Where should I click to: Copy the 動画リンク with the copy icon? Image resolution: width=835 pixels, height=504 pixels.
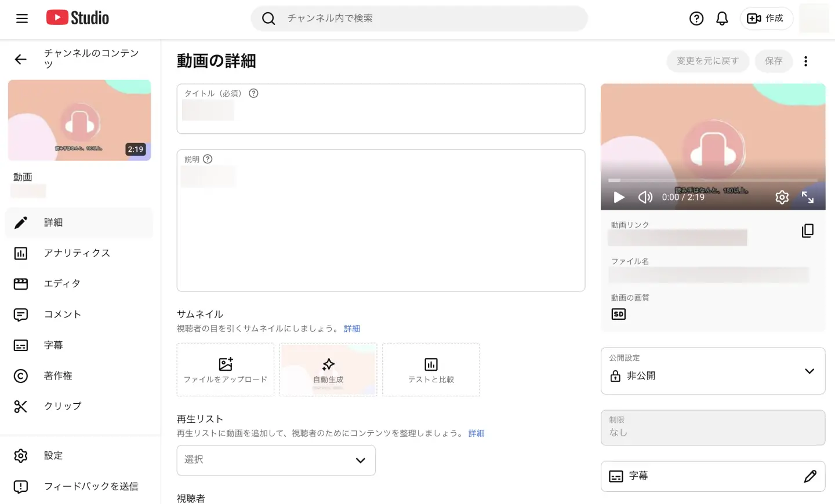pos(808,231)
